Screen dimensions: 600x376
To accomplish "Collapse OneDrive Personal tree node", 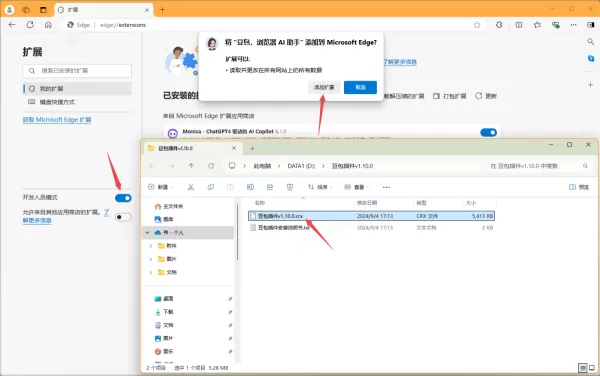I will pos(147,233).
